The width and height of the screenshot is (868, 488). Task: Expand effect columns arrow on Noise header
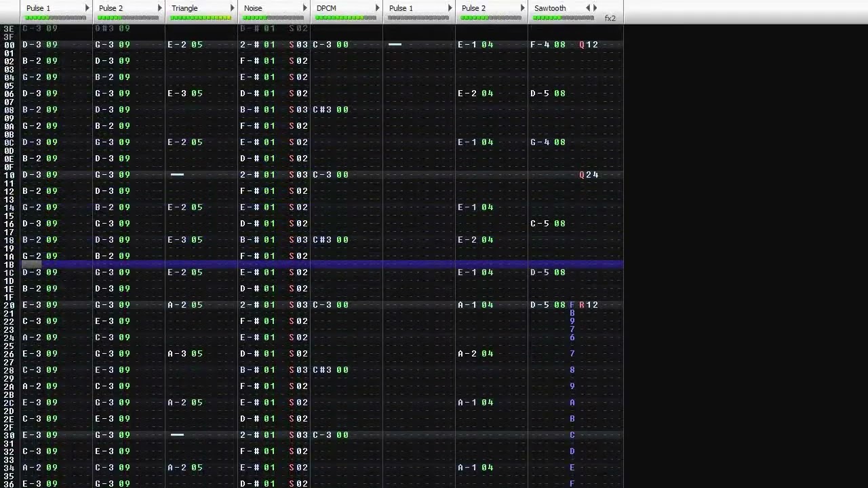304,8
